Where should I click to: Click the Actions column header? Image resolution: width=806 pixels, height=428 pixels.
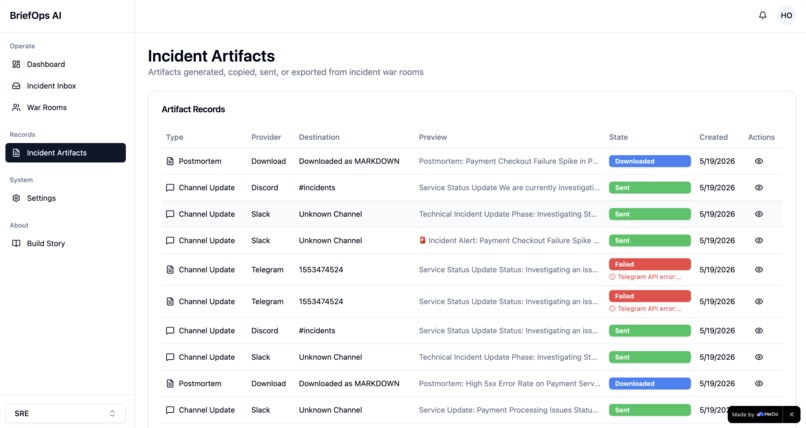click(x=761, y=137)
